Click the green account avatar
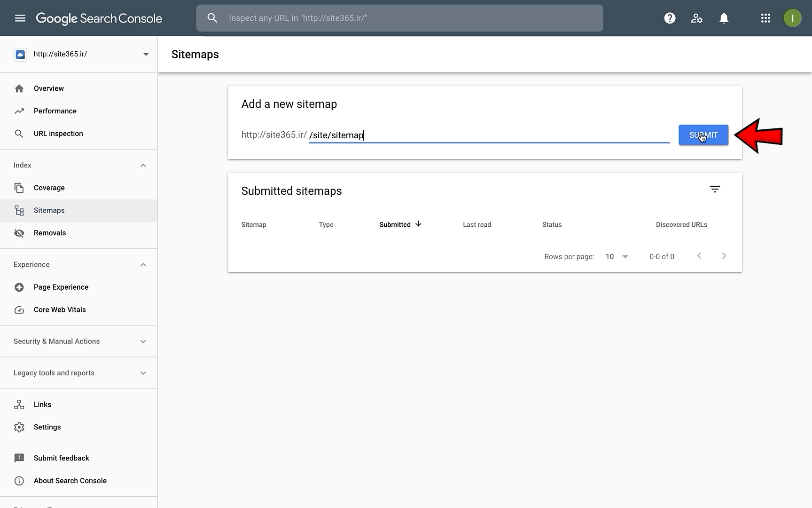The width and height of the screenshot is (812, 508). tap(792, 18)
